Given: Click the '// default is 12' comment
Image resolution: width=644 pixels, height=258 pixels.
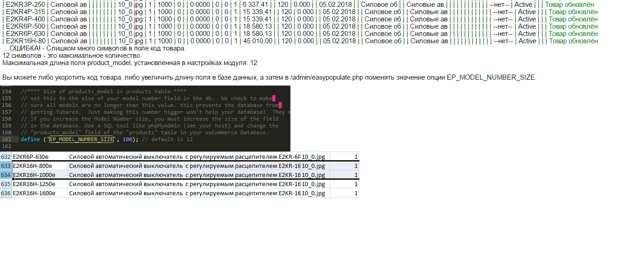Looking at the screenshot, I should [x=167, y=139].
